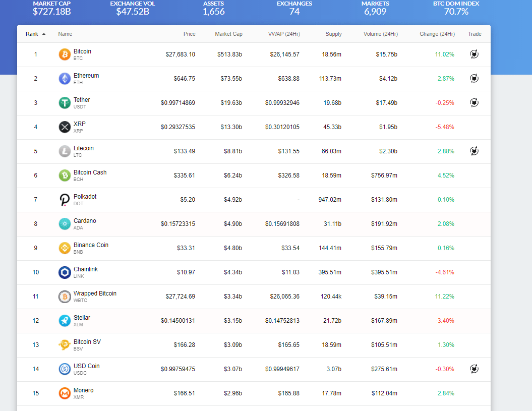532x411 pixels.
Task: Sort table by Volume (24Hr) header
Action: point(381,34)
